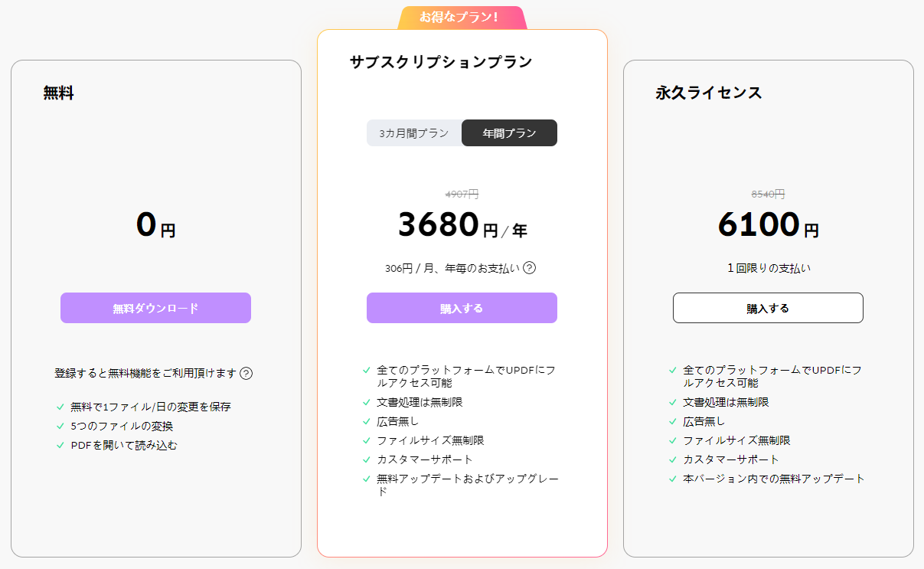Click checkmark beside PDFを開いて読み込む

tap(60, 445)
